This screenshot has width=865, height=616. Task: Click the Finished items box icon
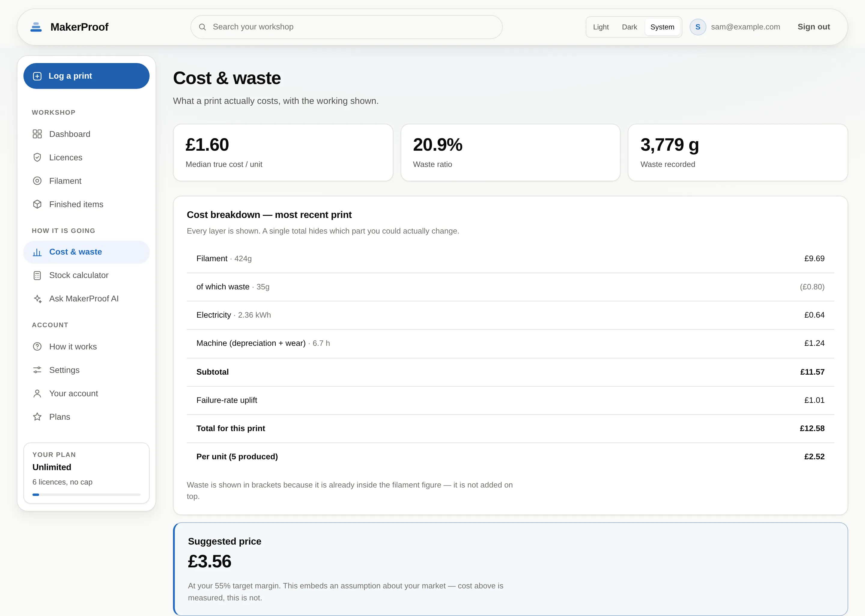pos(37,204)
